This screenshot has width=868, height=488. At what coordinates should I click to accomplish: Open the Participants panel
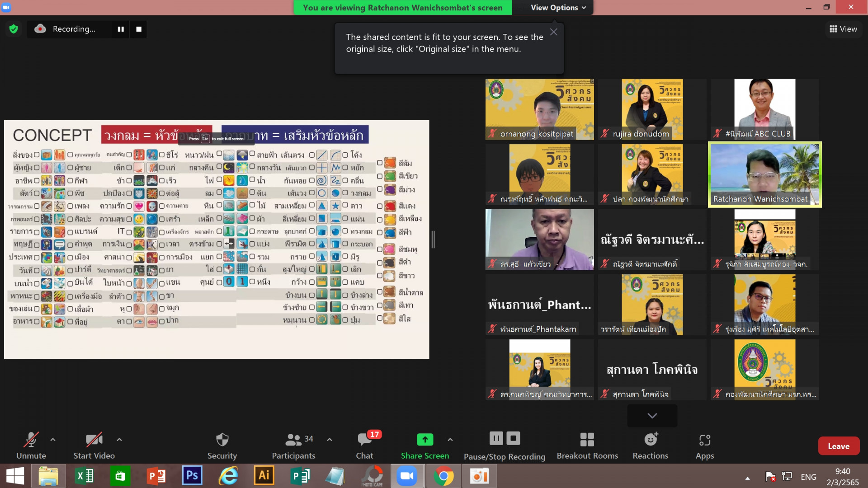[x=293, y=440]
